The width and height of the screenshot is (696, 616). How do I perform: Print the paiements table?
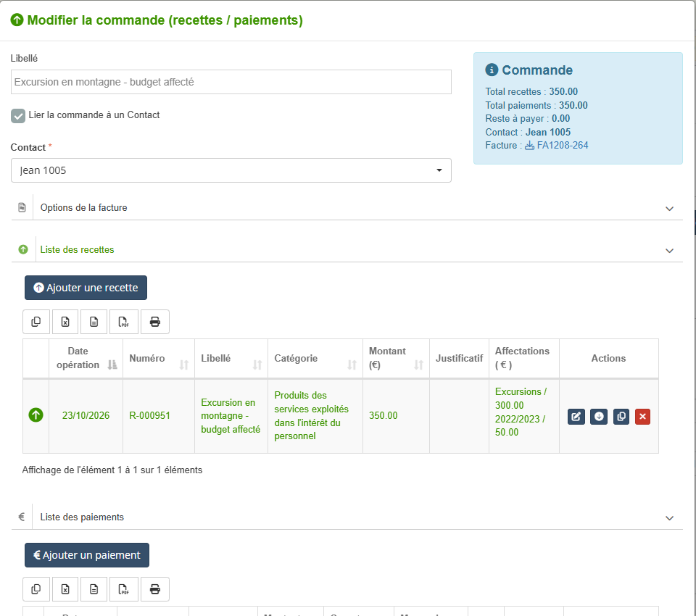coord(155,589)
